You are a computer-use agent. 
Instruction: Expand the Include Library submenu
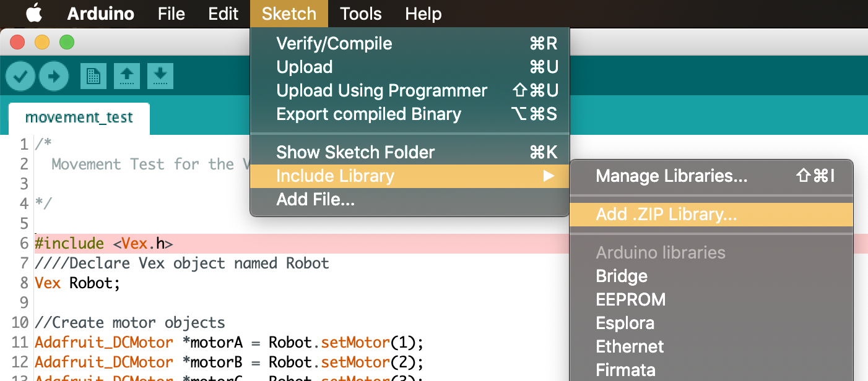[409, 176]
